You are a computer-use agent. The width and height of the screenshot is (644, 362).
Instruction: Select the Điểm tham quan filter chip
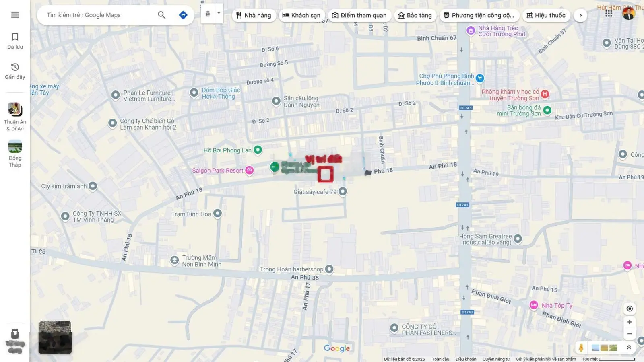point(359,15)
